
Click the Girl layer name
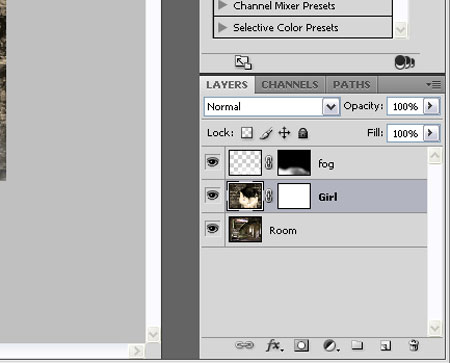point(328,197)
